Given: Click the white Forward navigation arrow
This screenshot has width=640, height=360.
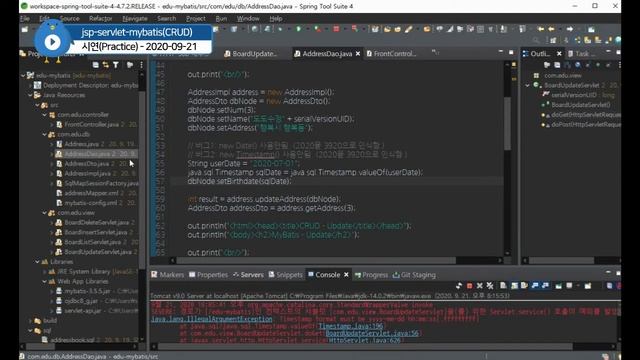Looking at the screenshot, I should point(569,29).
